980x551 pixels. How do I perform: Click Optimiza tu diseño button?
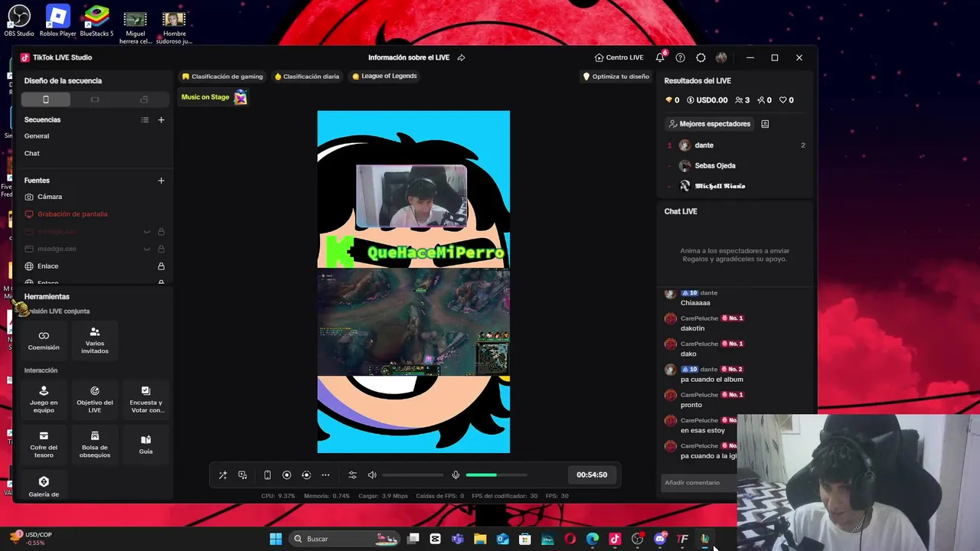click(x=616, y=77)
